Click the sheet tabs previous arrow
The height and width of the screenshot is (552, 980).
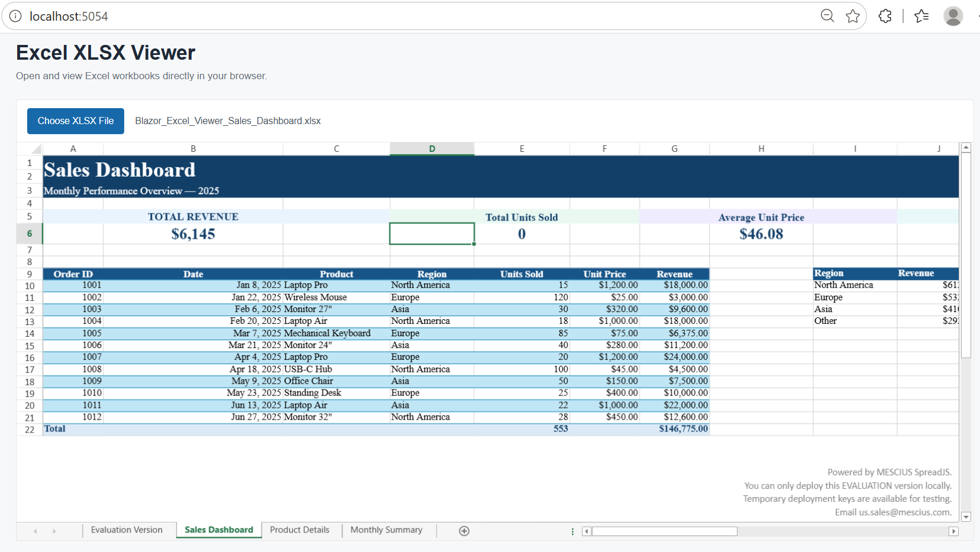[x=35, y=531]
